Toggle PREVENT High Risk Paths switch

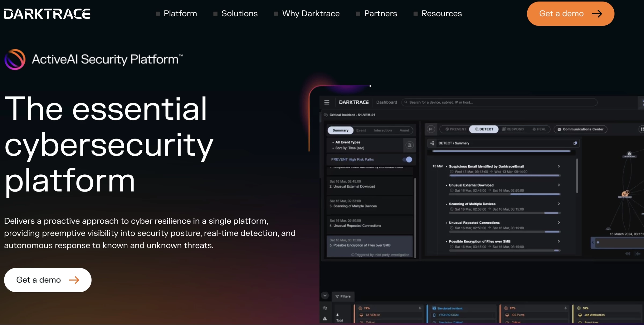point(407,159)
